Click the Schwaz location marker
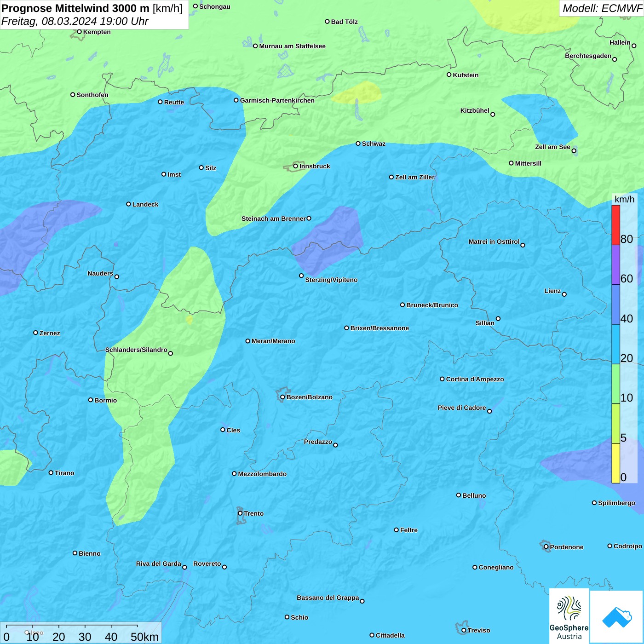 [358, 144]
